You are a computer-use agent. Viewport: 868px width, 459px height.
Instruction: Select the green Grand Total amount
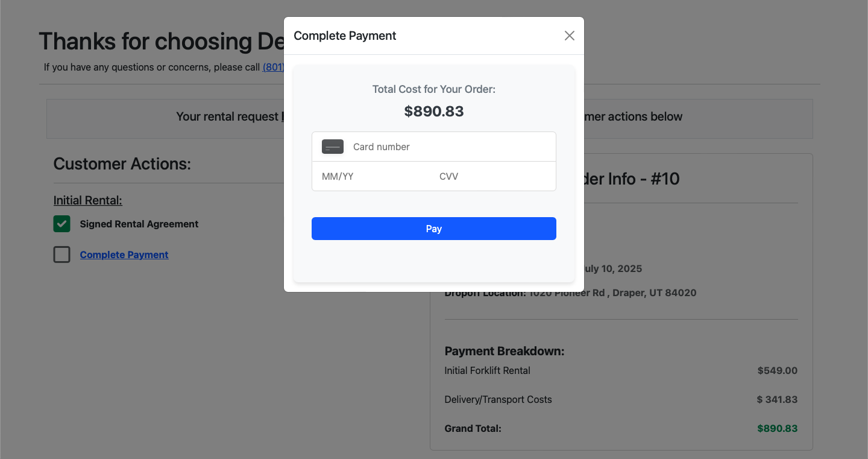tap(778, 428)
